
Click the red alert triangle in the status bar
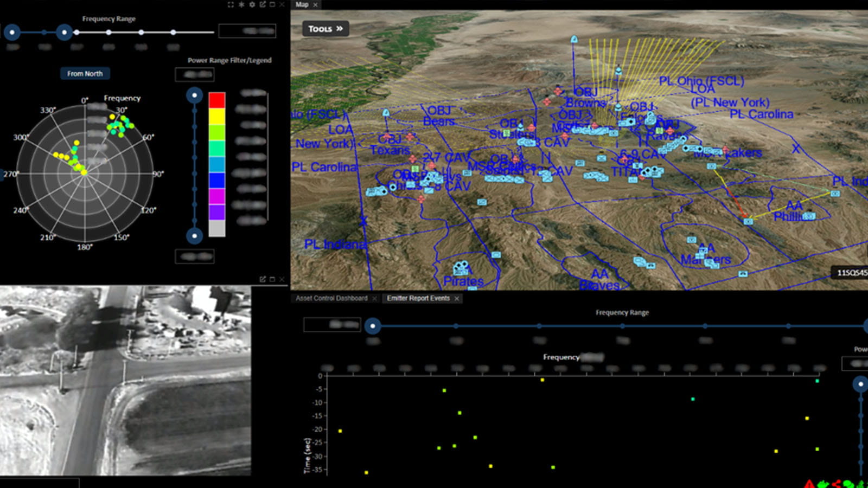(809, 484)
